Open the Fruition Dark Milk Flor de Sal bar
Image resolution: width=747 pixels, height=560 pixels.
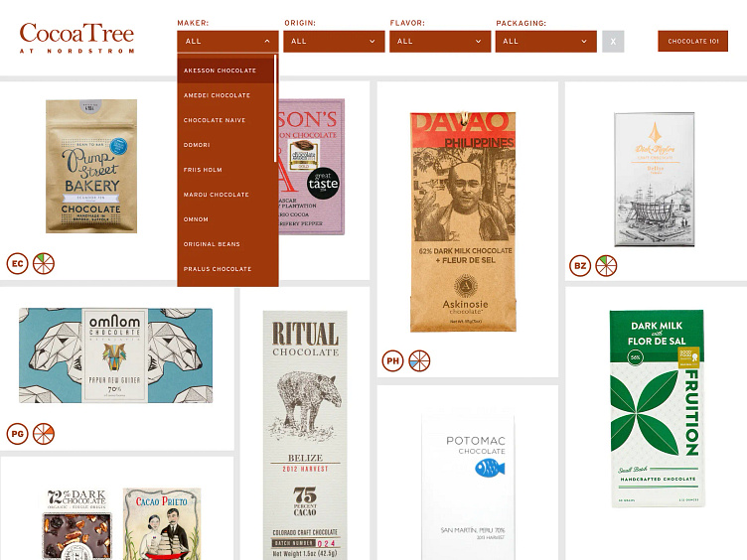[657, 408]
